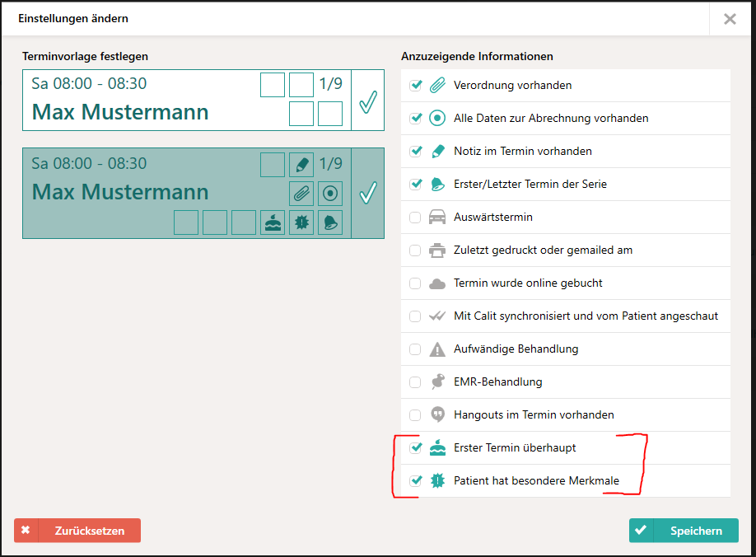This screenshot has height=557, width=756.
Task: Click the pencil icon in the shaded appointment template
Action: [x=301, y=165]
